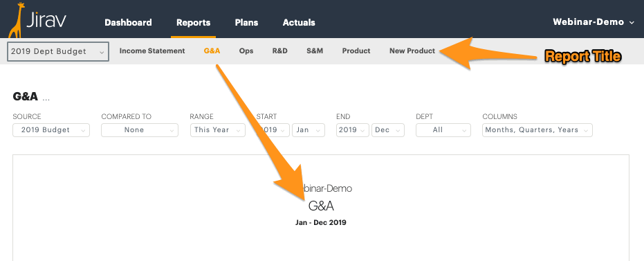View the Product report tab
This screenshot has width=644, height=261.
356,51
